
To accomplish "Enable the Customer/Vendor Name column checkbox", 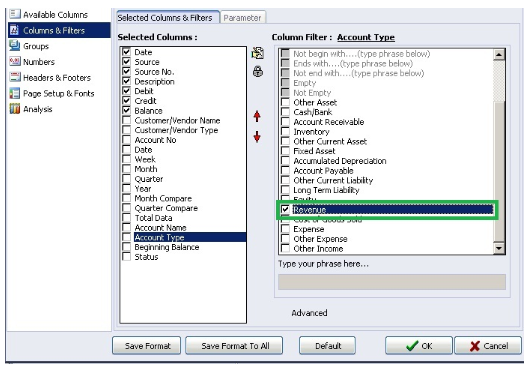I will tap(126, 120).
